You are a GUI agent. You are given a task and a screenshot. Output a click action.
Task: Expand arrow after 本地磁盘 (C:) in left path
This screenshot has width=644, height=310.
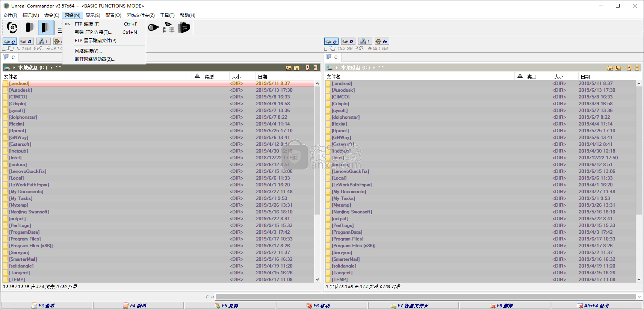51,68
